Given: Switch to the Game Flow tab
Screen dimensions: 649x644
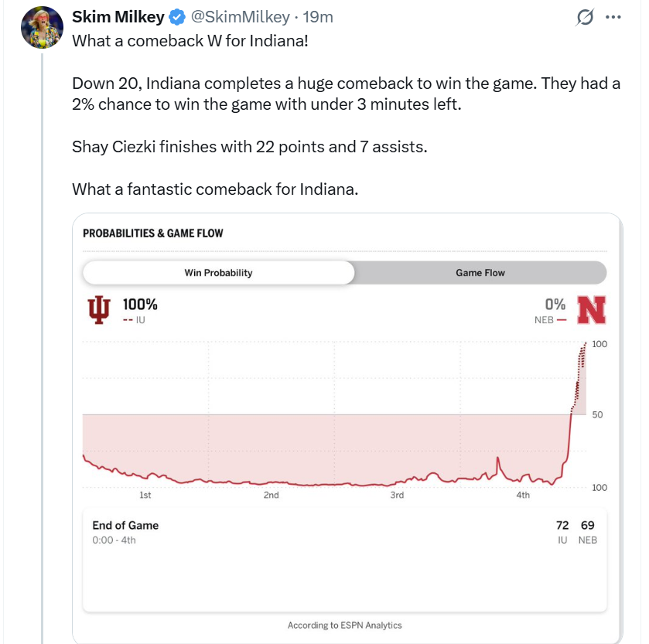Looking at the screenshot, I should pos(480,273).
